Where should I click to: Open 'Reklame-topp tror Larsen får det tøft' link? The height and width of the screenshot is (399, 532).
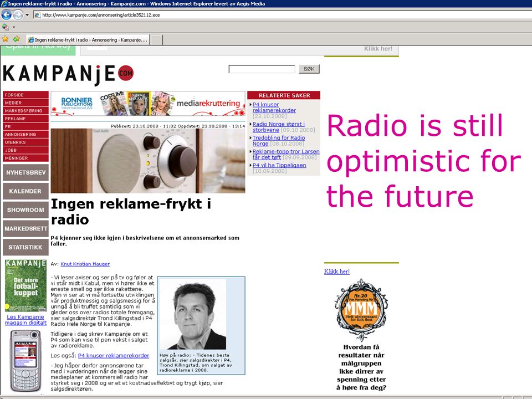[x=286, y=154]
